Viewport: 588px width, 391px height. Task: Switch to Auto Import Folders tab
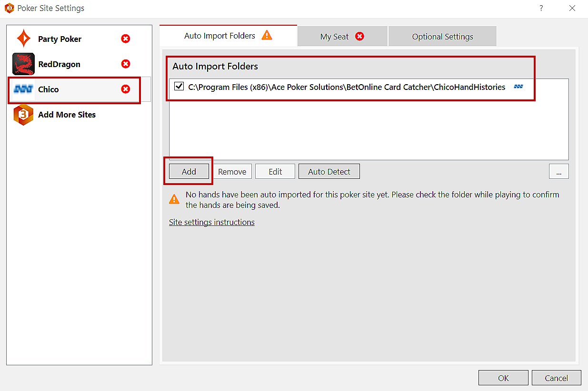(228, 36)
